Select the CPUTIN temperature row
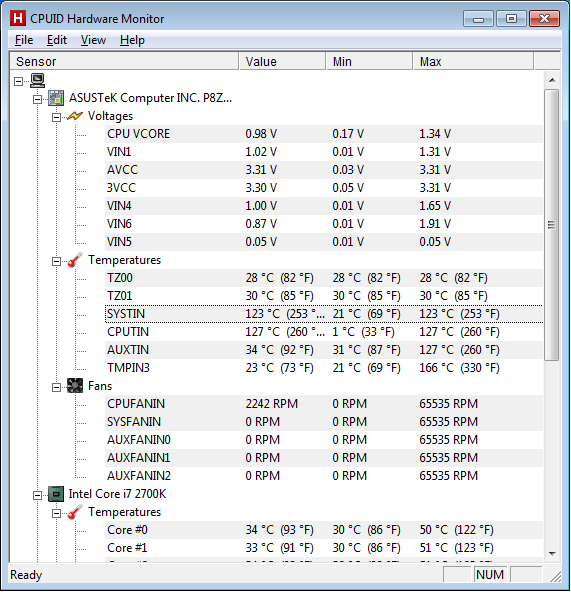571x592 pixels. click(324, 332)
